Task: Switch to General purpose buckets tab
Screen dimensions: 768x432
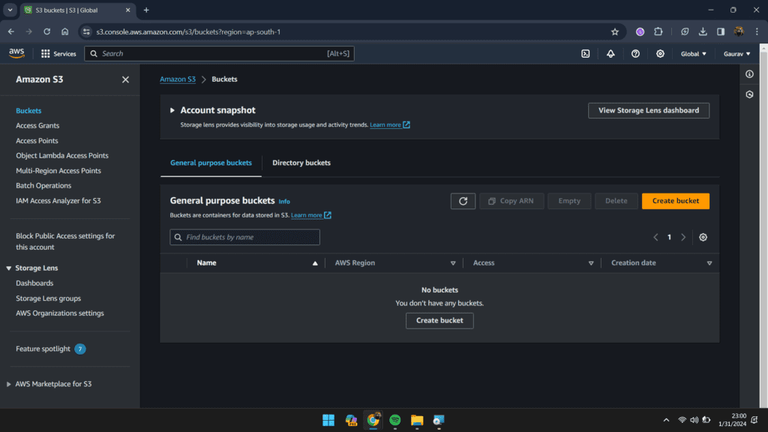Action: pos(211,163)
